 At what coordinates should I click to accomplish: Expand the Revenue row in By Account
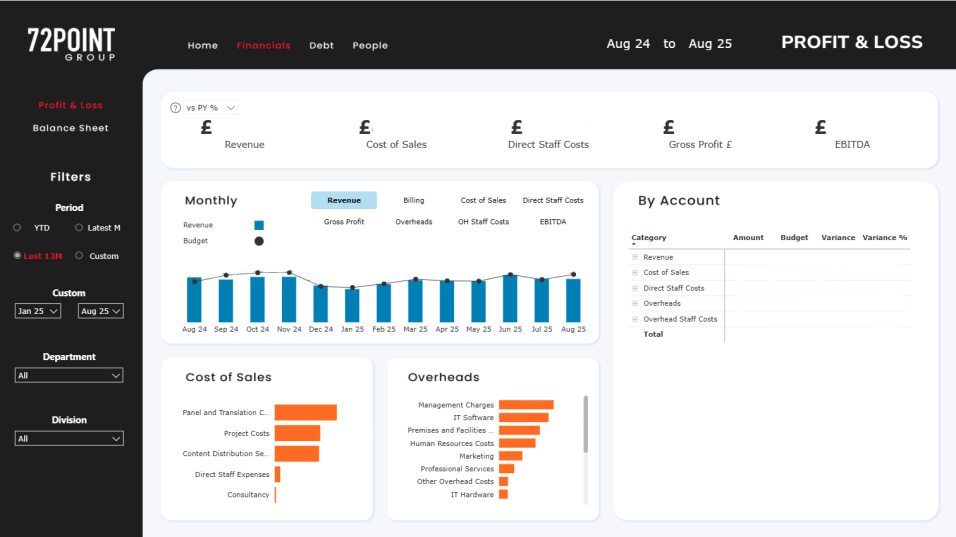[x=635, y=258]
